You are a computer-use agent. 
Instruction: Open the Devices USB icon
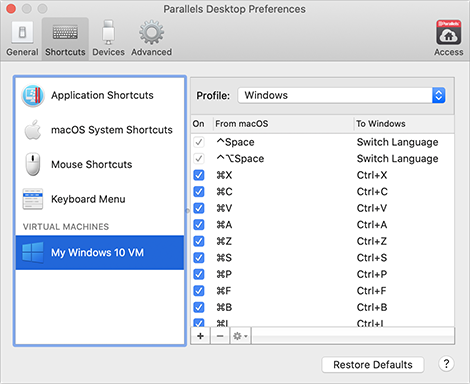(x=108, y=32)
